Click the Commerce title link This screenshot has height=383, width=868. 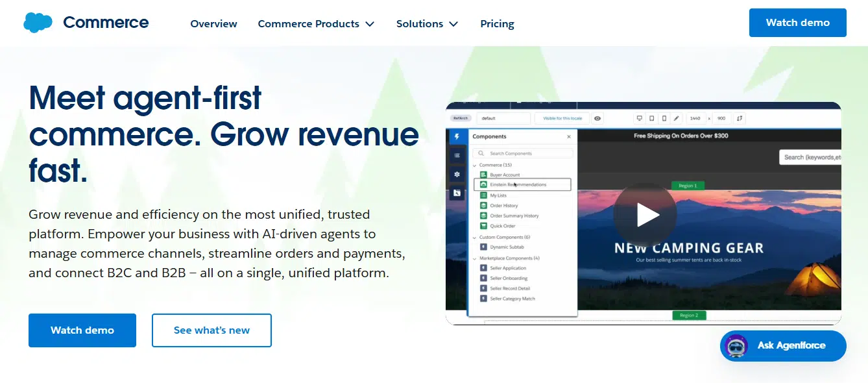[x=106, y=23]
